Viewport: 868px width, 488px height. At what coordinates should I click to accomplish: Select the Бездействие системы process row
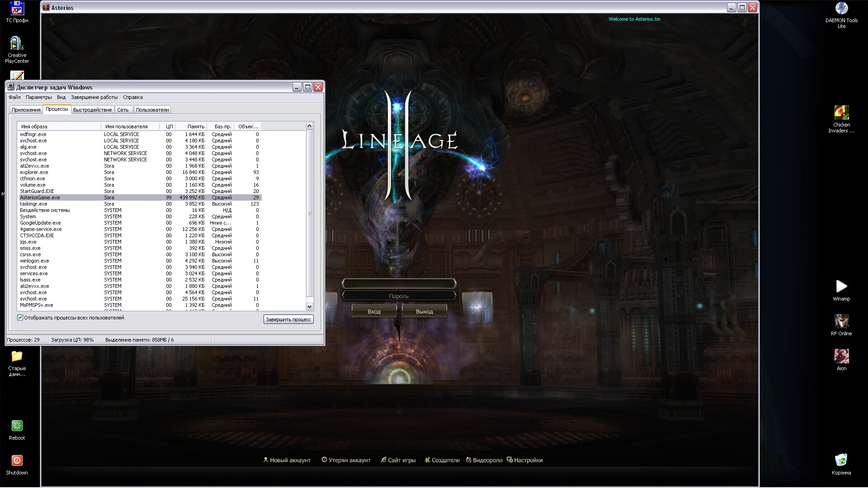(140, 210)
